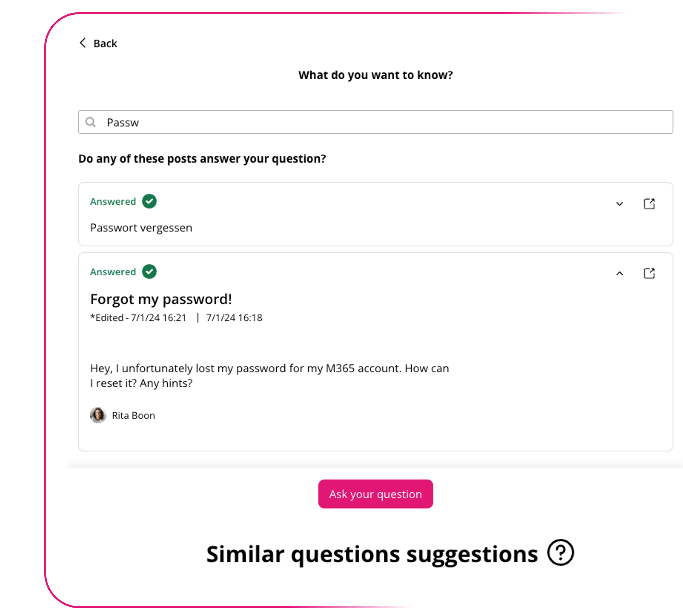Collapse the 'Forgot my password!' post
The width and height of the screenshot is (683, 616).
(620, 273)
